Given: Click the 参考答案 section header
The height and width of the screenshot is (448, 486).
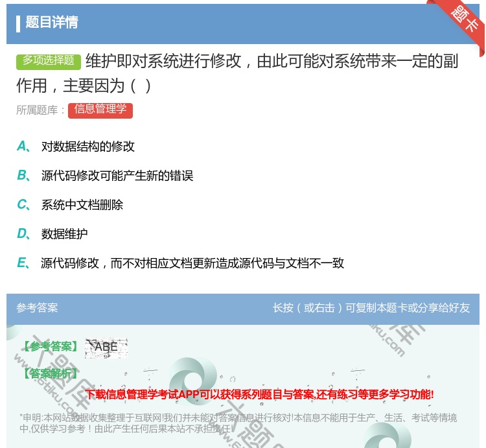Looking at the screenshot, I should 37,308.
